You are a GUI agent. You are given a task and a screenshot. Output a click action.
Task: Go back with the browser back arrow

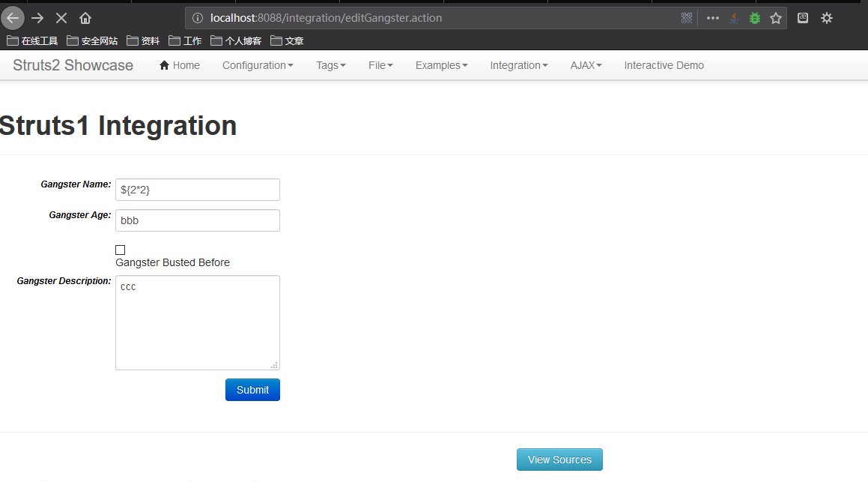click(13, 18)
